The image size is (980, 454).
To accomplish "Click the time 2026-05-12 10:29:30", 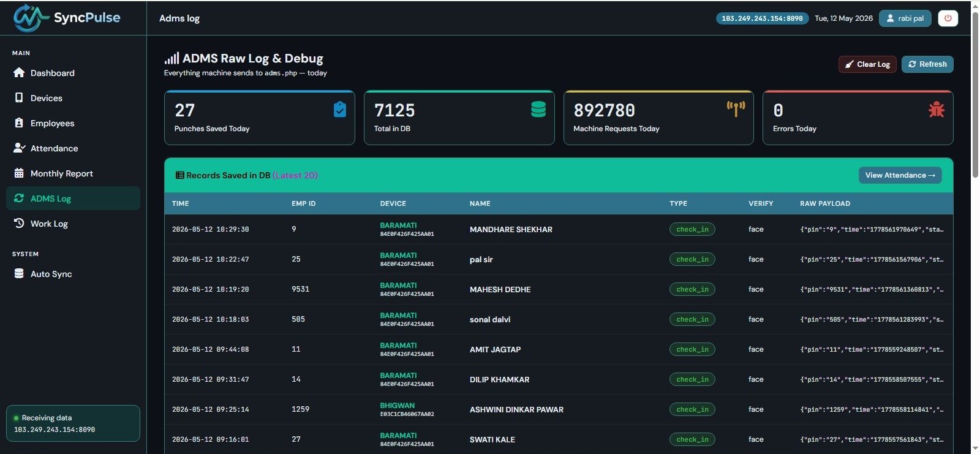I will (x=210, y=229).
